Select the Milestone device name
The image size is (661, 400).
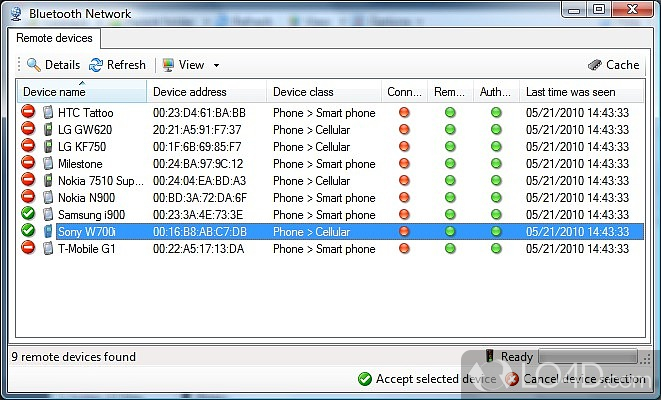pyautogui.click(x=80, y=164)
